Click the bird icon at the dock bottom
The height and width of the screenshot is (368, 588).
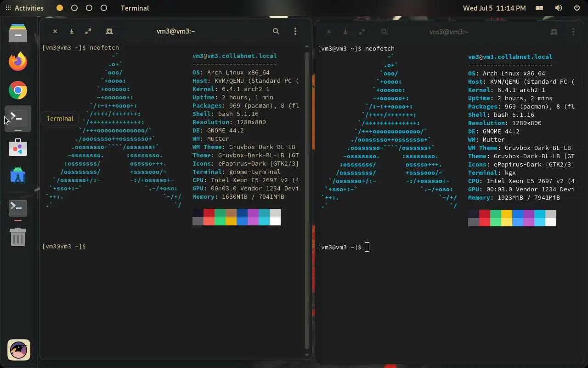(19, 350)
